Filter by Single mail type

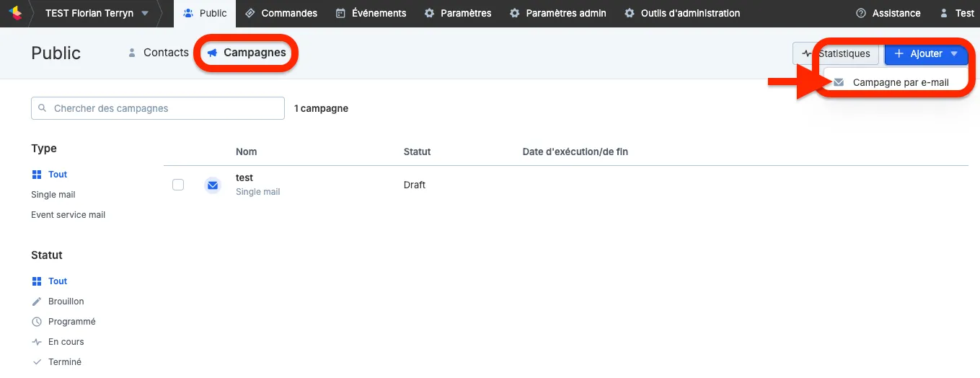coord(53,195)
